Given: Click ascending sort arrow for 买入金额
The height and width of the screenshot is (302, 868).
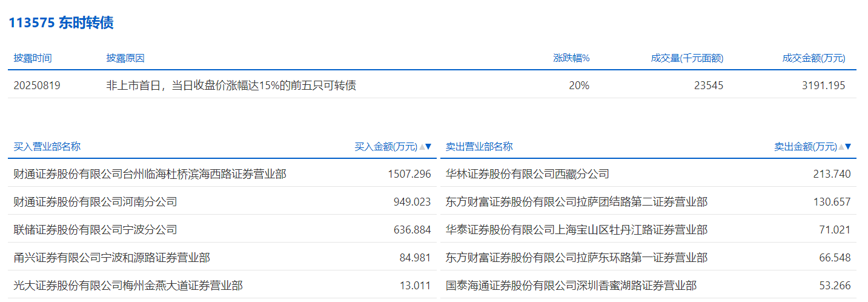Looking at the screenshot, I should coord(422,147).
